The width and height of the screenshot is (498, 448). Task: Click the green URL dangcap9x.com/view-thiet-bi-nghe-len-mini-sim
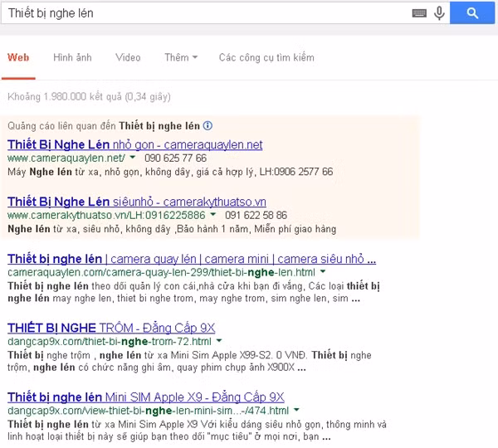coord(149,411)
